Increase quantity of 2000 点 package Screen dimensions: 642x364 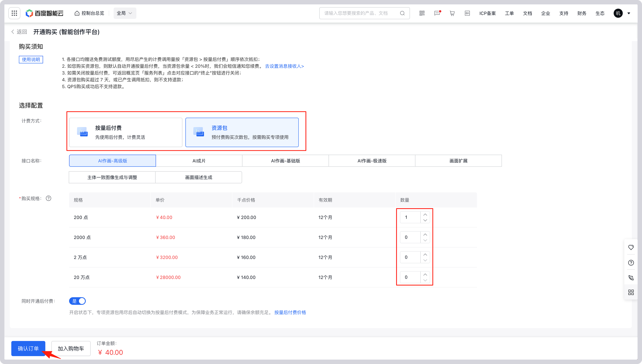coord(425,234)
